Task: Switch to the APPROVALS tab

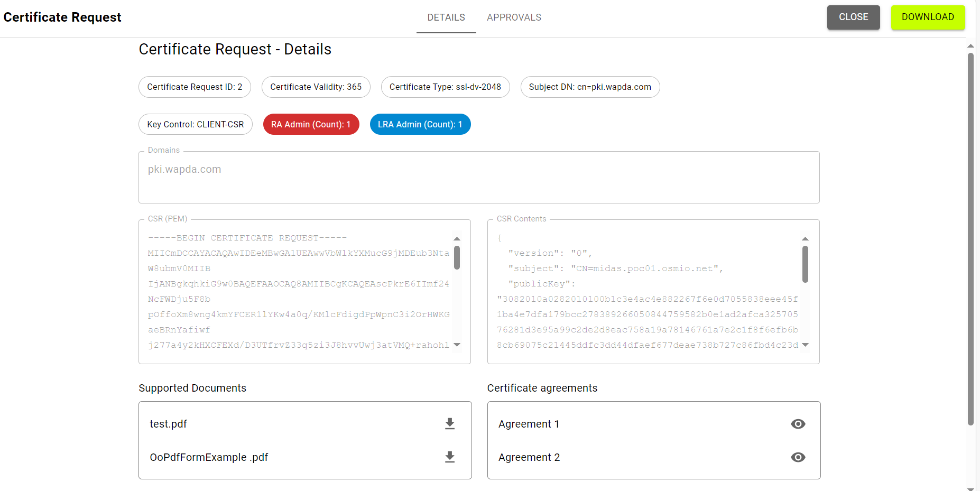Action: click(x=514, y=17)
